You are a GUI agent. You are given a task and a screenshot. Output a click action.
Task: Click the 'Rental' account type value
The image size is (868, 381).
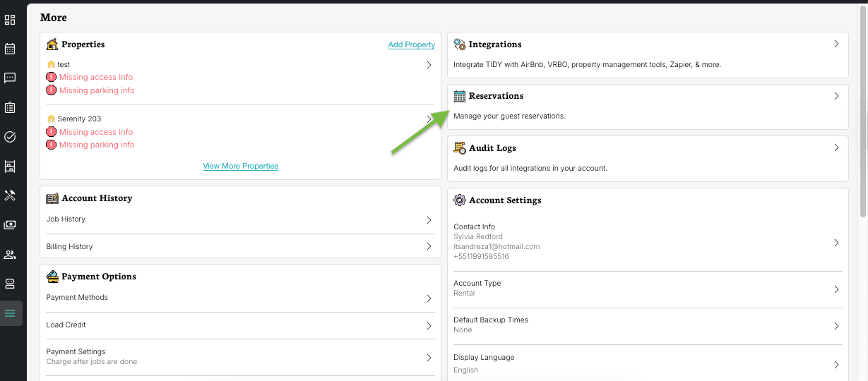(x=464, y=293)
